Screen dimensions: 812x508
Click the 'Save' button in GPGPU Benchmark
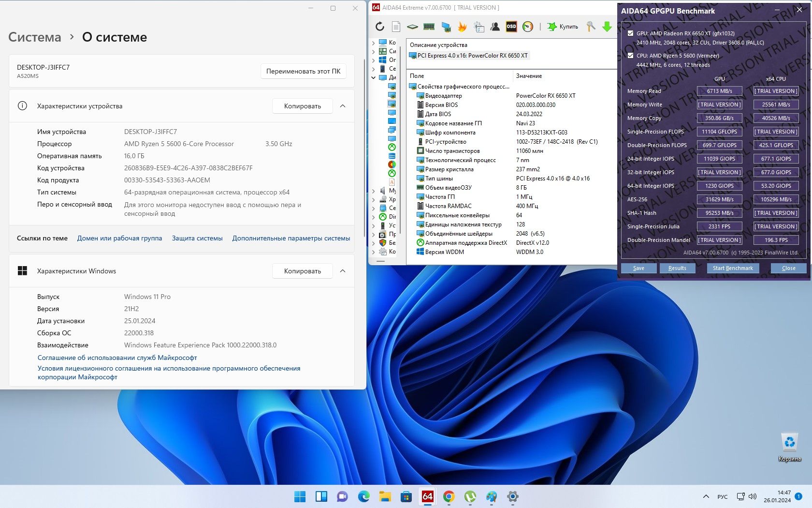pyautogui.click(x=638, y=268)
